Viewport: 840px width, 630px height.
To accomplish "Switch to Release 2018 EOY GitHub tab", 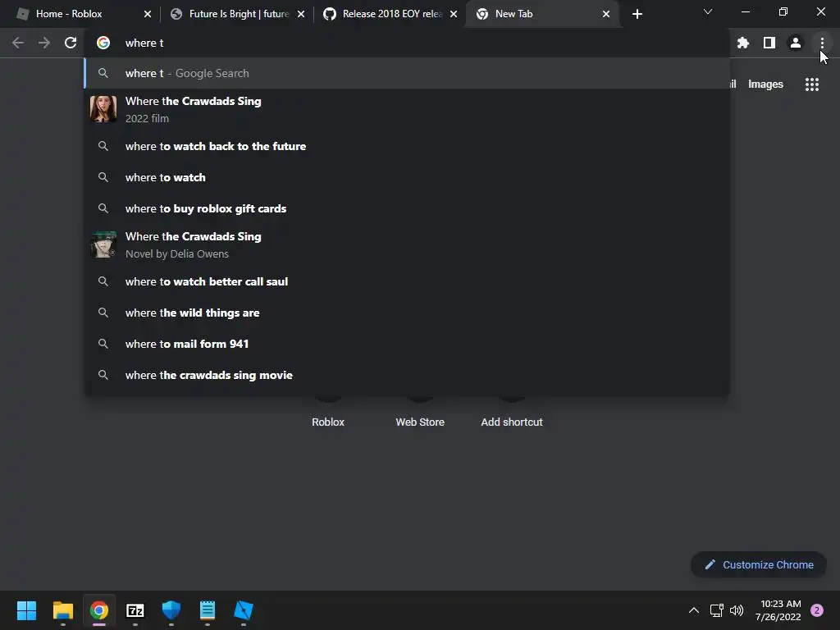I will point(392,14).
